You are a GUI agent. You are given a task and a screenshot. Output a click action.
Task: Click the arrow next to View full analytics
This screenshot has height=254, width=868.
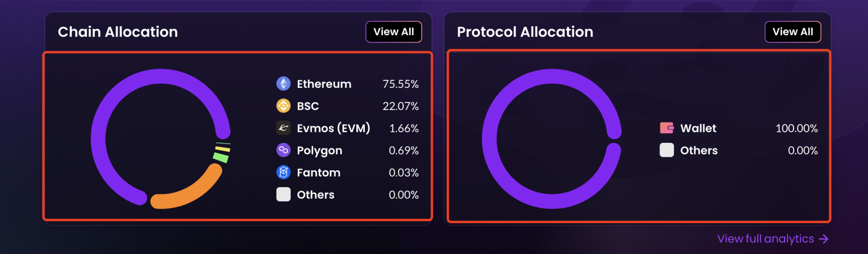tap(824, 239)
